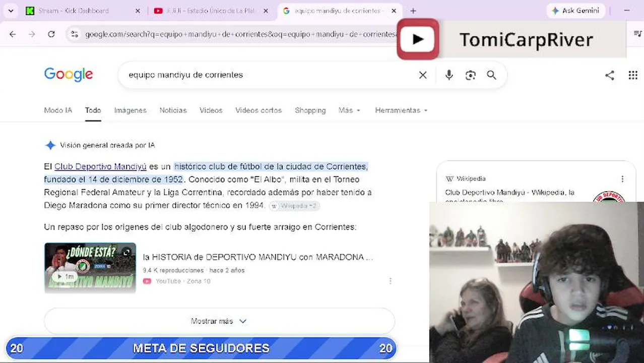This screenshot has height=363, width=644.
Task: Click the Wikipedia source label on card
Action: tap(466, 178)
